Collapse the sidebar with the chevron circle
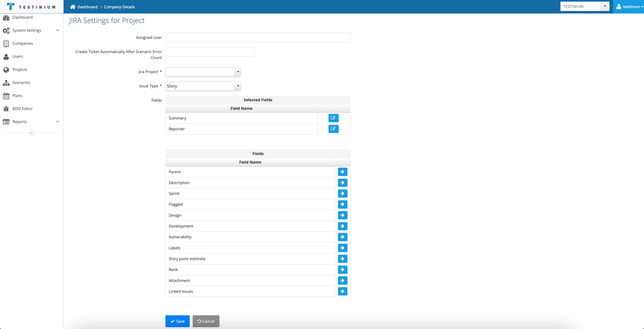The image size is (644, 329). pyautogui.click(x=31, y=133)
